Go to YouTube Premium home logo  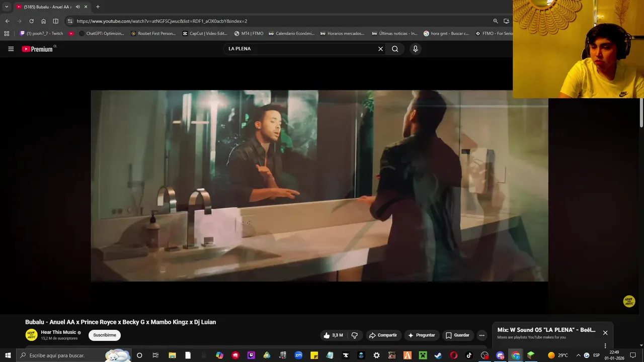(x=38, y=49)
